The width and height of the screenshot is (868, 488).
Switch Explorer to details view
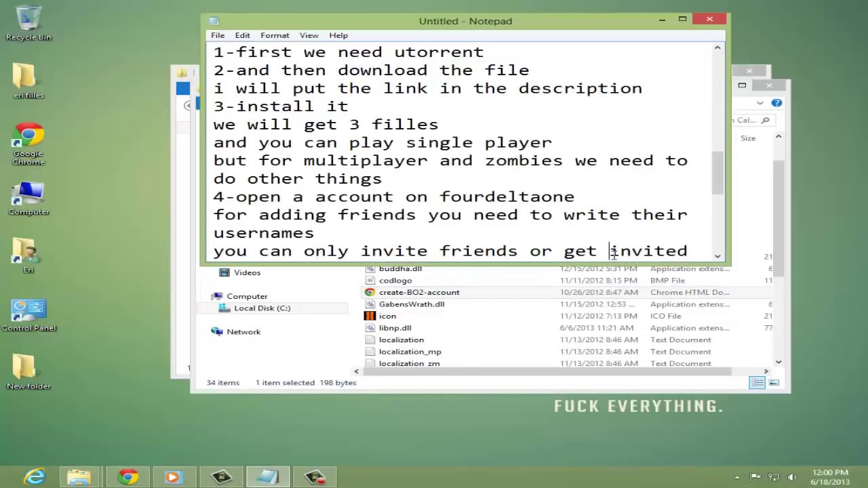pyautogui.click(x=757, y=383)
